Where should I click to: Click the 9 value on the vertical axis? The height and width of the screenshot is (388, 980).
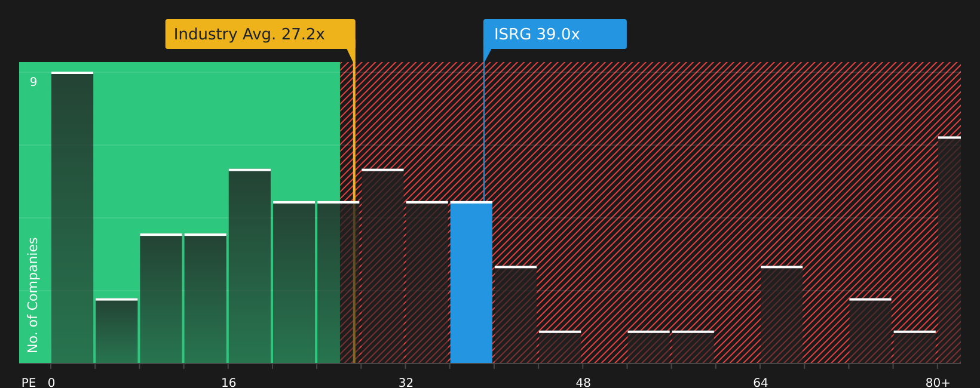pyautogui.click(x=33, y=82)
